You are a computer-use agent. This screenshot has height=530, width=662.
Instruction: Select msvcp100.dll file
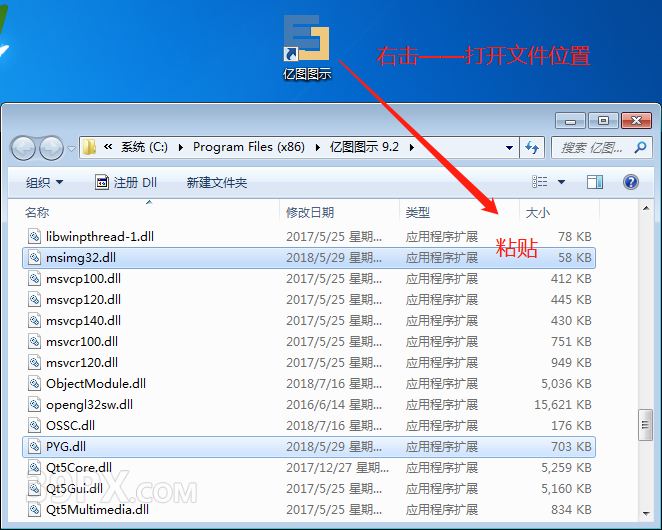point(309,279)
